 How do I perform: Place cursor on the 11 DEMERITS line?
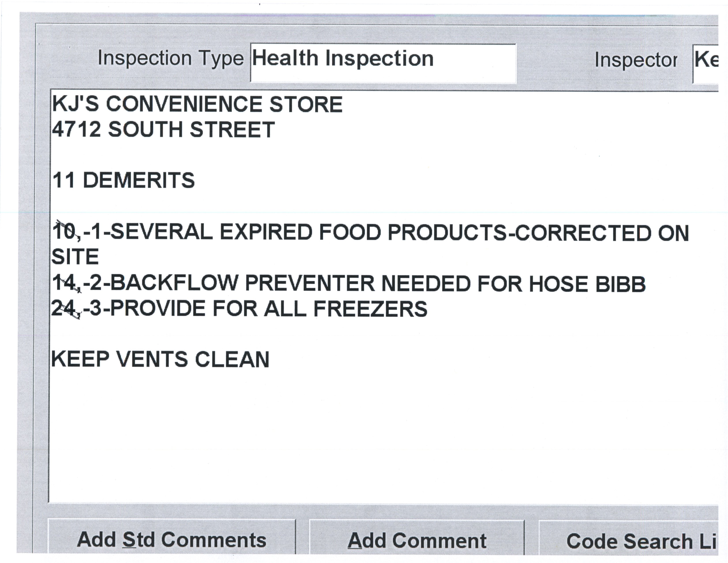124,180
